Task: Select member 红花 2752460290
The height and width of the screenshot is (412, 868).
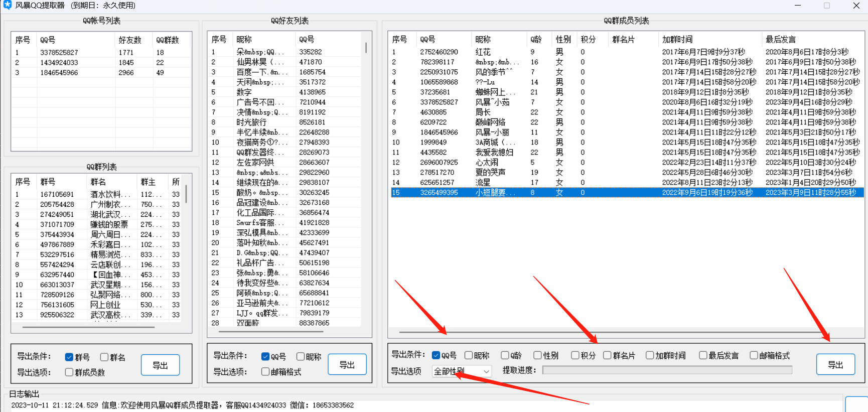Action: (x=627, y=52)
